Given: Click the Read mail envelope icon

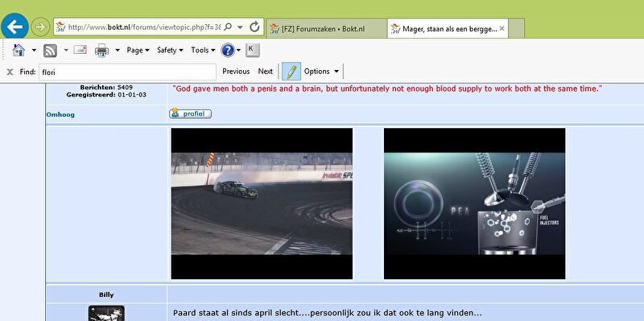Looking at the screenshot, I should coord(80,50).
